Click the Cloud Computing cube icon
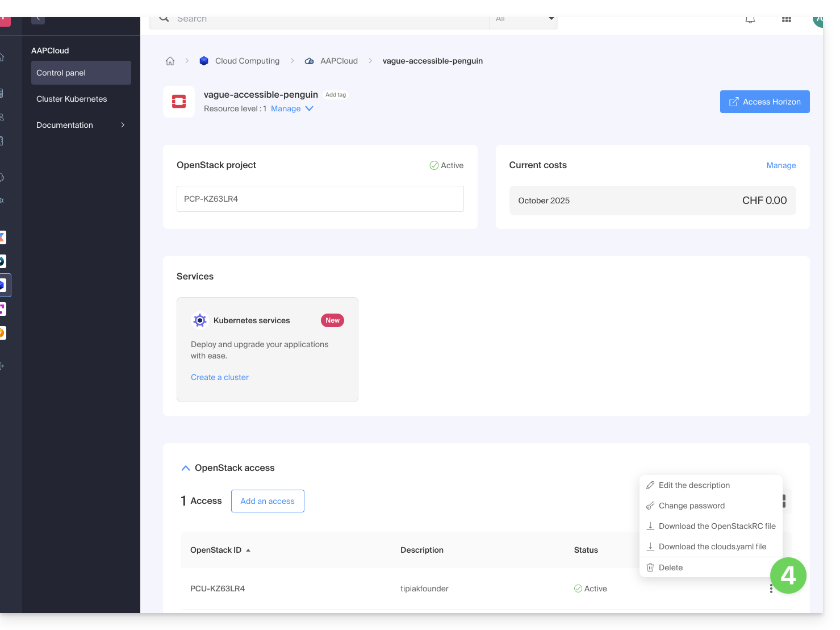Screen dimensions: 840x630 tap(204, 61)
